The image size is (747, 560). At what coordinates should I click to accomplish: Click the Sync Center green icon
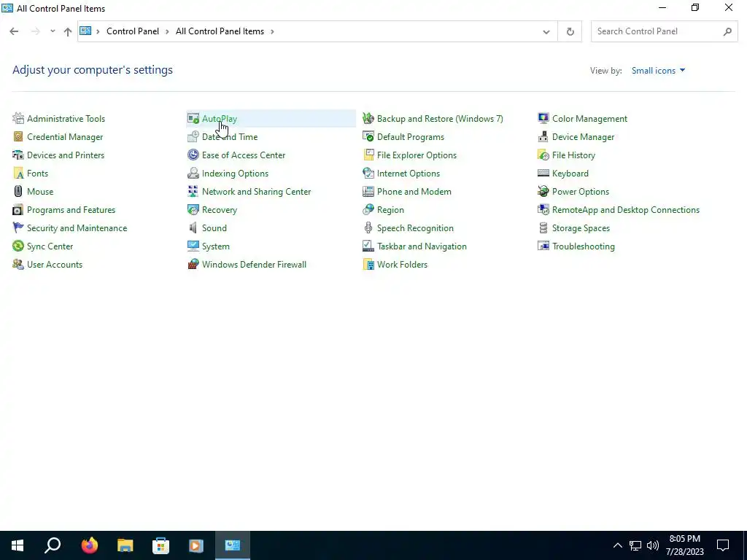(x=18, y=246)
